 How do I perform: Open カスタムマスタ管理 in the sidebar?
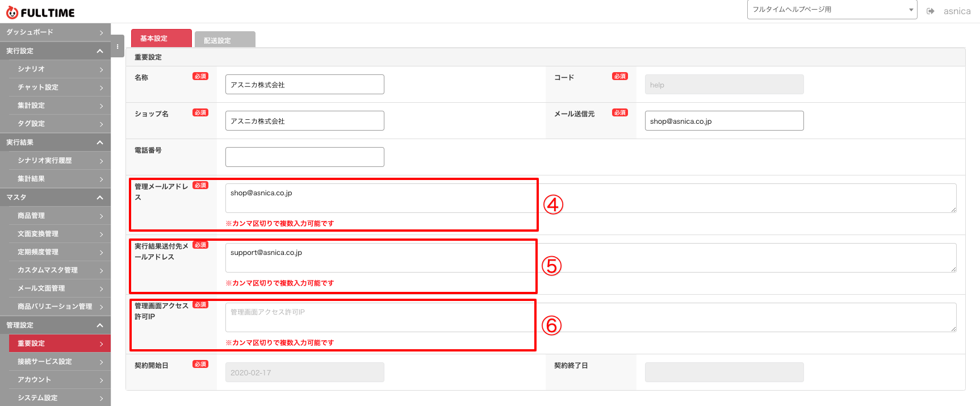[60, 270]
